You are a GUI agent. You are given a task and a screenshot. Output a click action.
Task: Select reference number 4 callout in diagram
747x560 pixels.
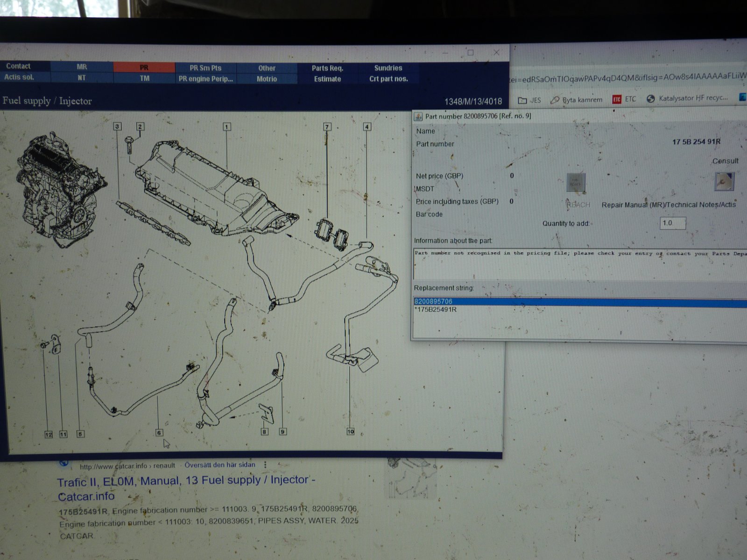coord(367,126)
